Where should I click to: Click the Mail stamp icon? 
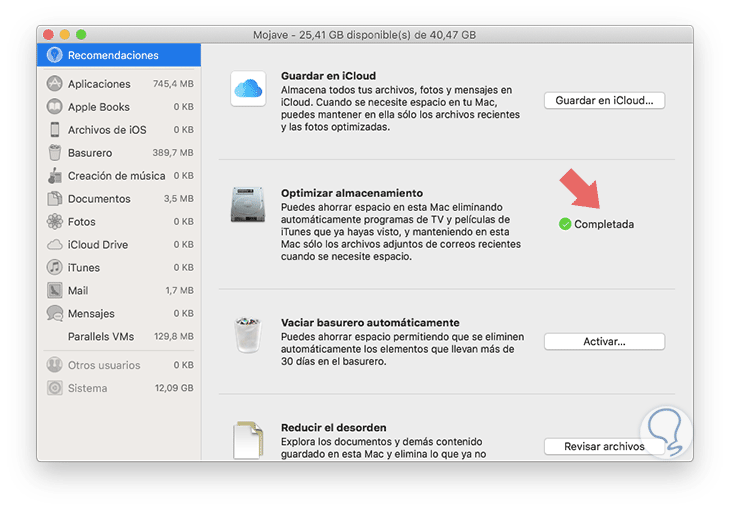[54, 290]
